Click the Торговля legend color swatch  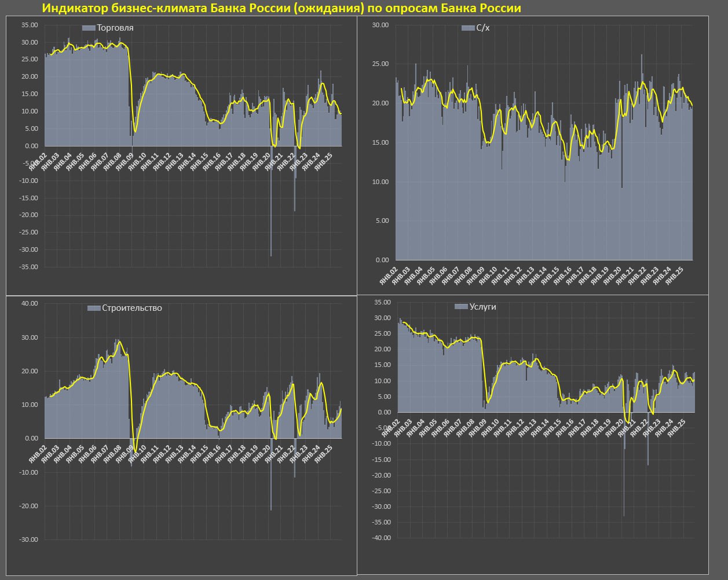pos(88,28)
